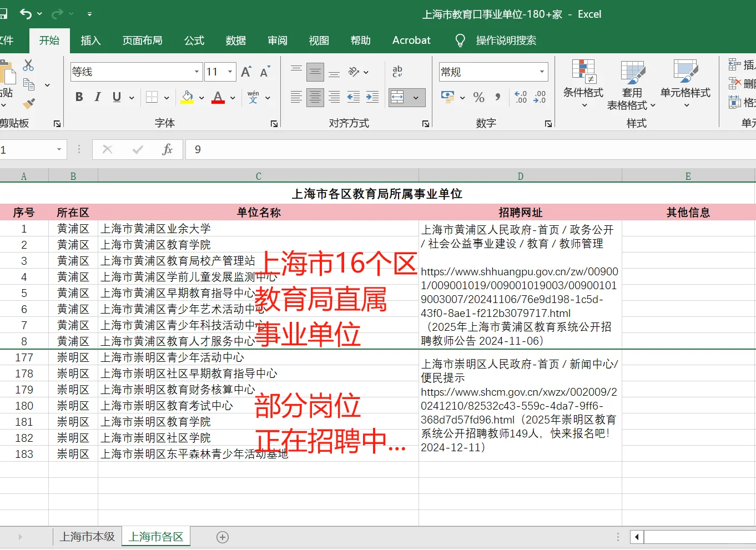Apply percent number style

pos(478,97)
